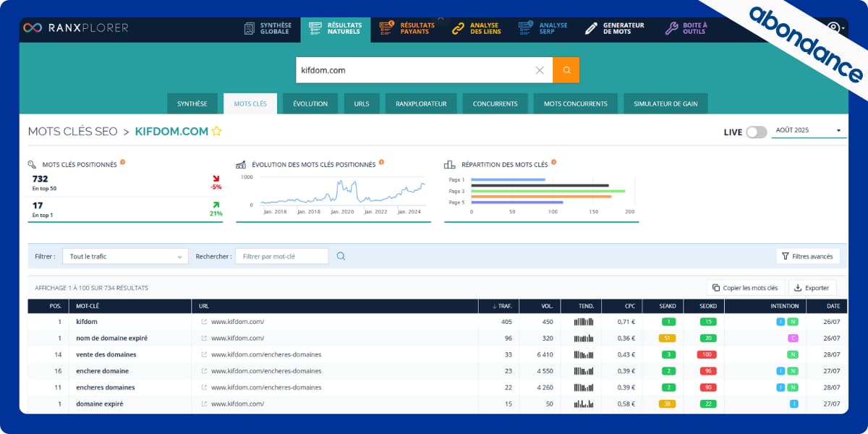Open external link icon for nom de domaine expiré row
Viewport: 868px width, 434px height.
pyautogui.click(x=204, y=338)
